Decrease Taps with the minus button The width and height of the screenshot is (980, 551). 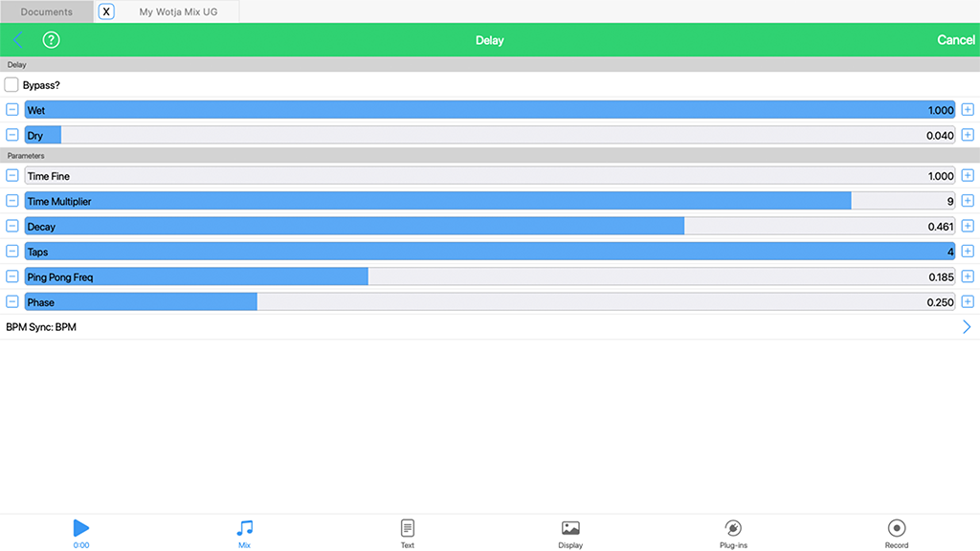click(12, 252)
